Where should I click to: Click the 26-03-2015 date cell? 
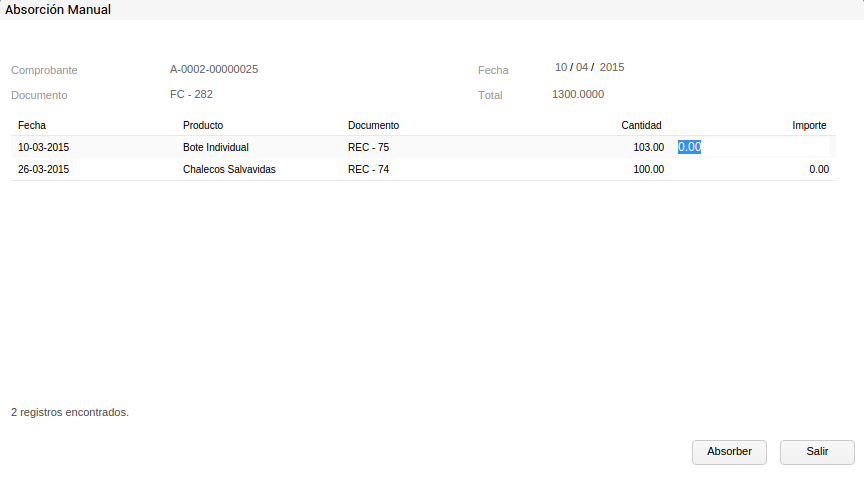(x=43, y=169)
